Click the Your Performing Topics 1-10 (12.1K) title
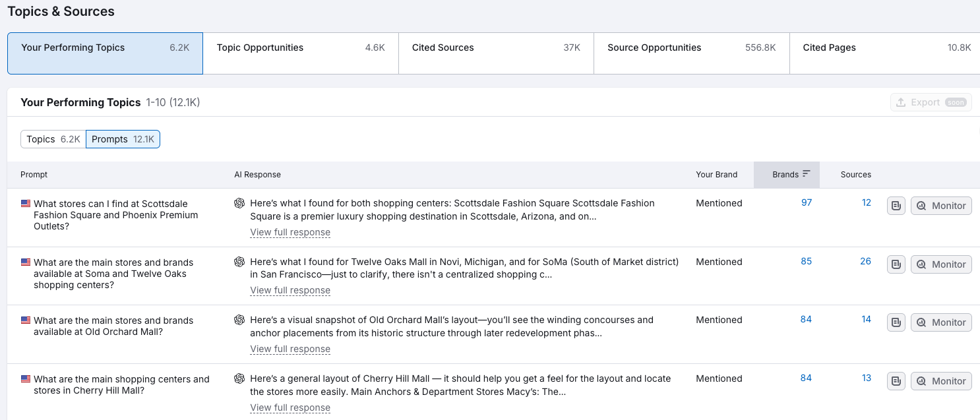 tap(110, 102)
